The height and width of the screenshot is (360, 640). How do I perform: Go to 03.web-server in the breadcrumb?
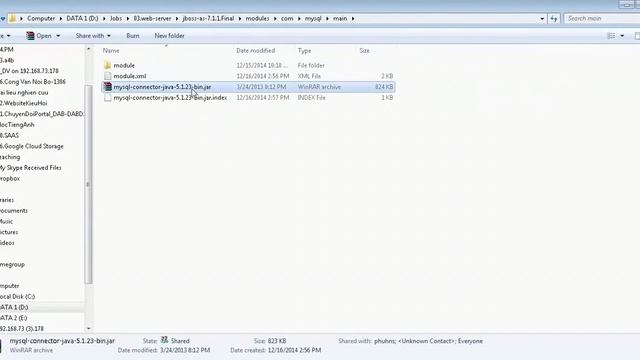coord(153,19)
